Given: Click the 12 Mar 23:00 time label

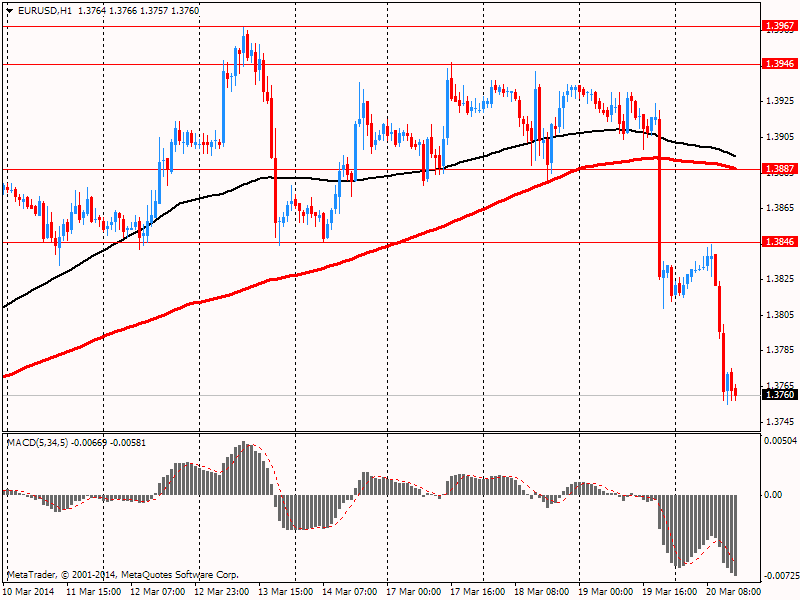Looking at the screenshot, I should [222, 592].
